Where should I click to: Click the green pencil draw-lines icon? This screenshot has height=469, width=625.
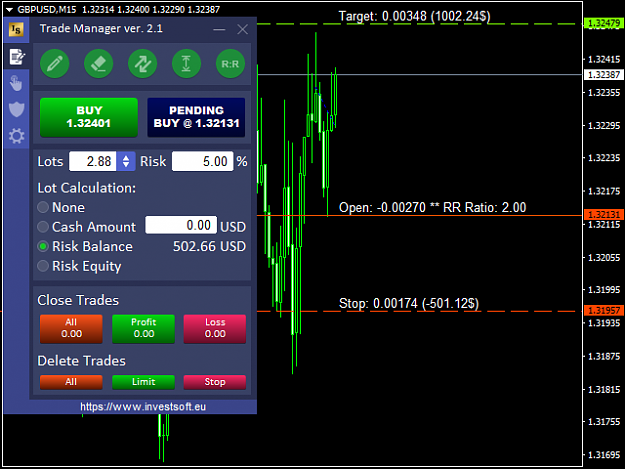point(55,64)
